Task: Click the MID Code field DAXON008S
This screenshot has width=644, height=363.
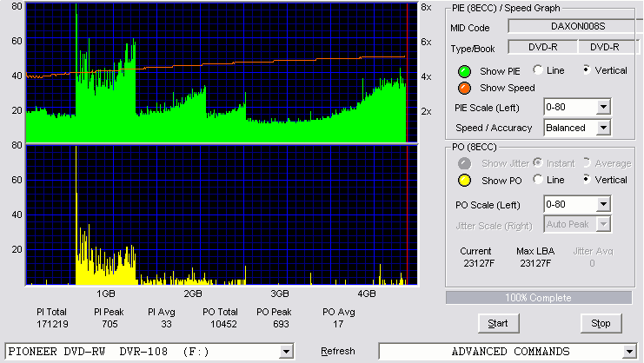Action: tap(575, 26)
